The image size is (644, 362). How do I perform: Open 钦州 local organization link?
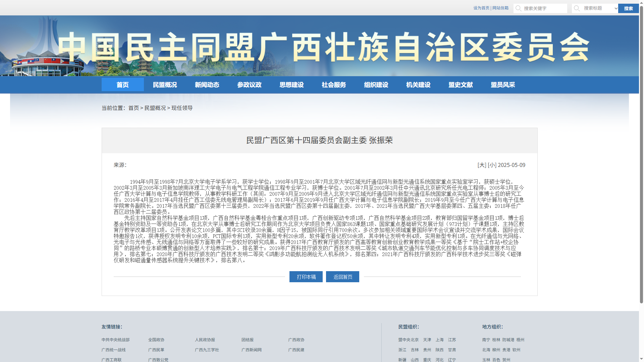tap(517, 350)
